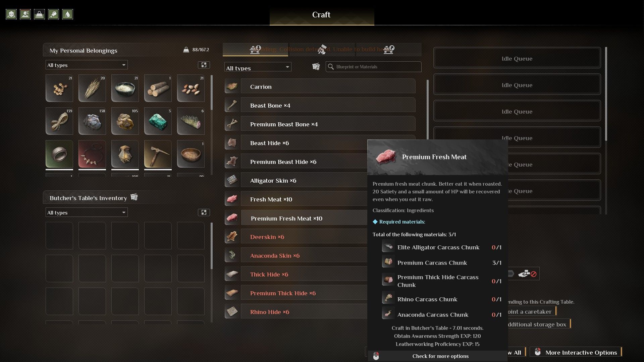Image resolution: width=644 pixels, height=362 pixels.
Task: Select the Beast Hide ×6 recipe
Action: [320, 143]
